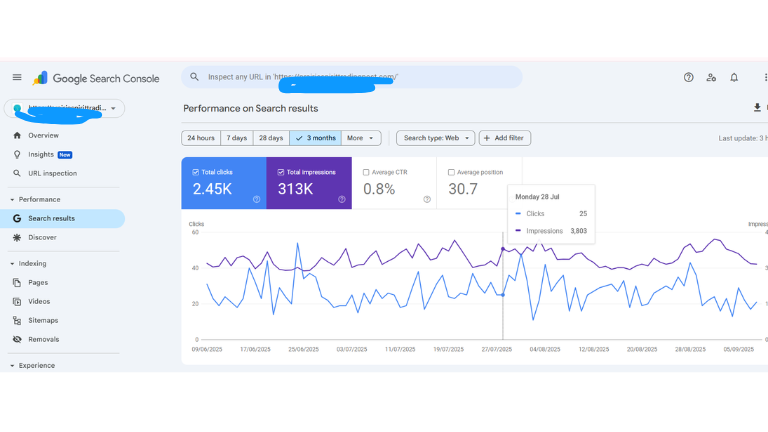768x432 pixels.
Task: Click the Insights lightbulb icon
Action: coord(17,155)
